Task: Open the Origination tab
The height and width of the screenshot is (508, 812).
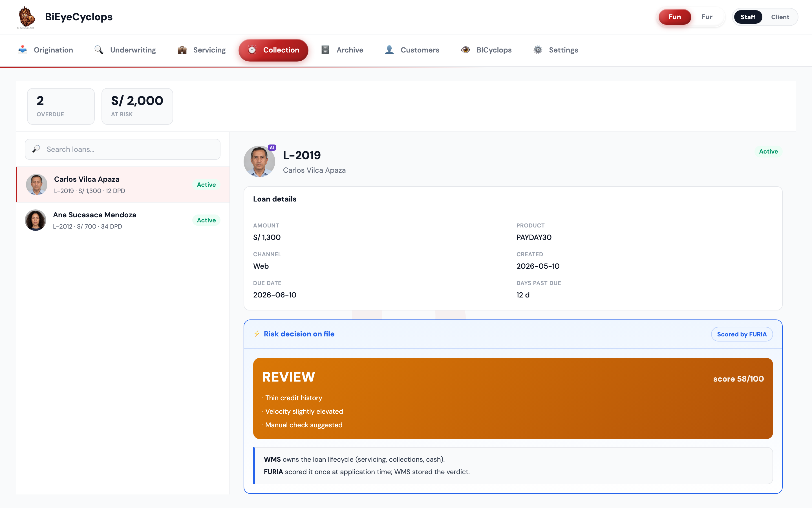Action: [x=46, y=50]
